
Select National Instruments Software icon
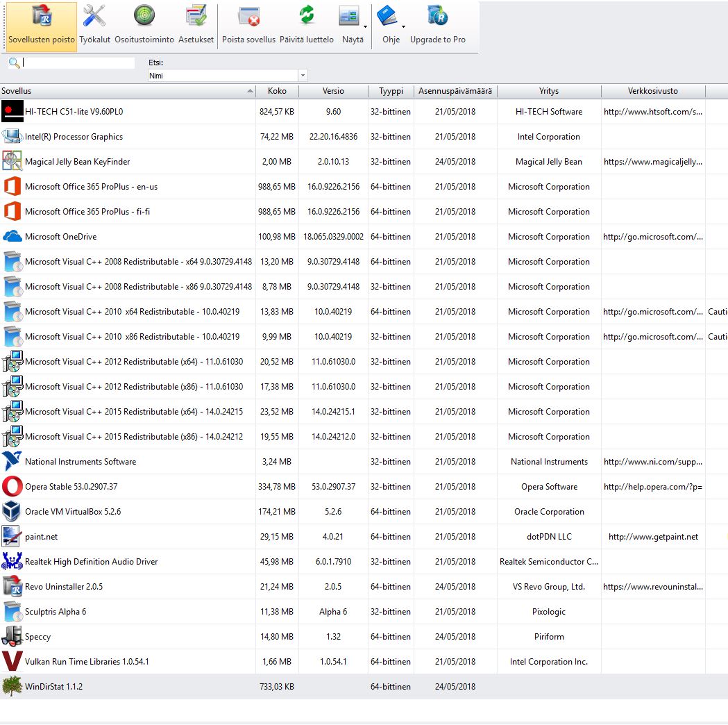(x=12, y=461)
